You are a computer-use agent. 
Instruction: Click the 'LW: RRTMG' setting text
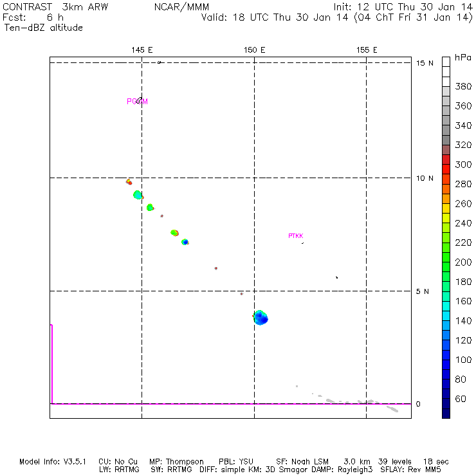point(119,470)
